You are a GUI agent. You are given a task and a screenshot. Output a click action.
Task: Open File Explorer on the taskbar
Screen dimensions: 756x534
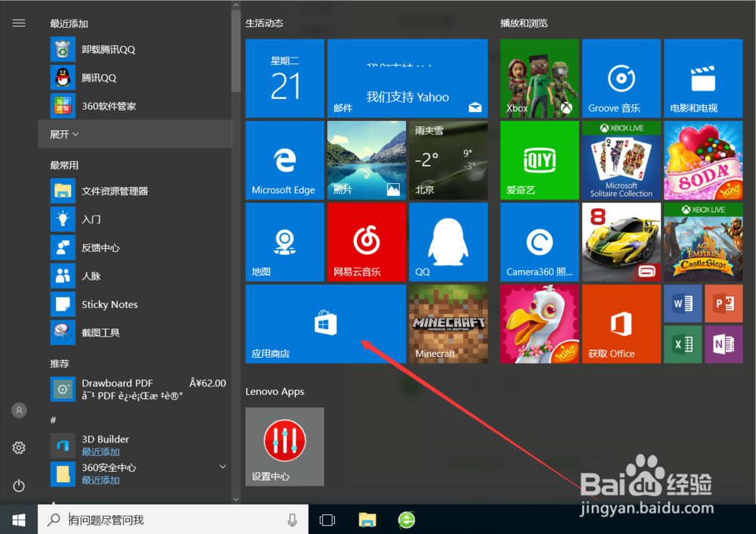pyautogui.click(x=367, y=520)
